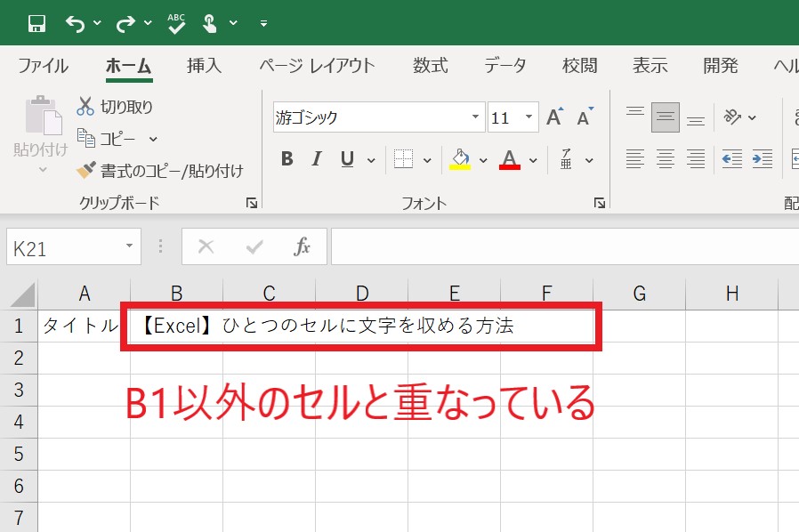This screenshot has width=799, height=532.
Task: Click the 切り取り scissors button
Action: click(115, 107)
